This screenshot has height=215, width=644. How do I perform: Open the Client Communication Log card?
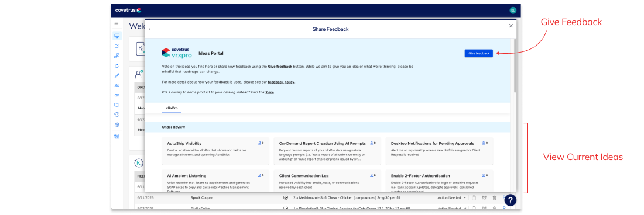[x=327, y=181]
